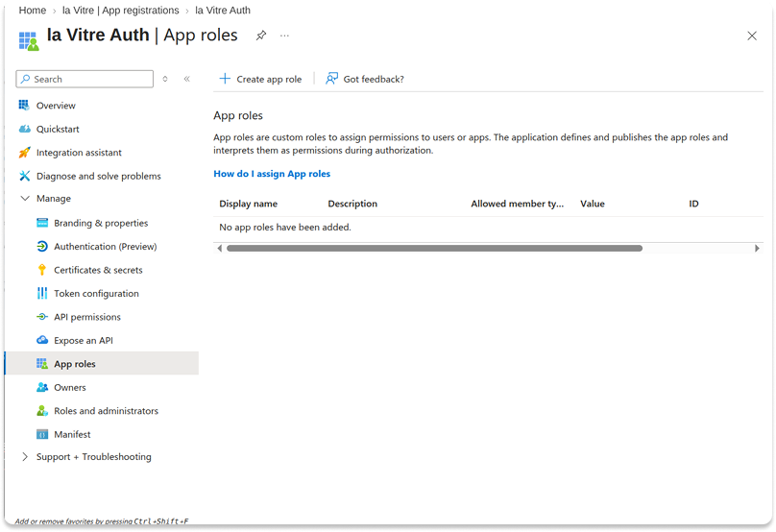Click the Display name column header
The image size is (776, 532).
coord(249,204)
